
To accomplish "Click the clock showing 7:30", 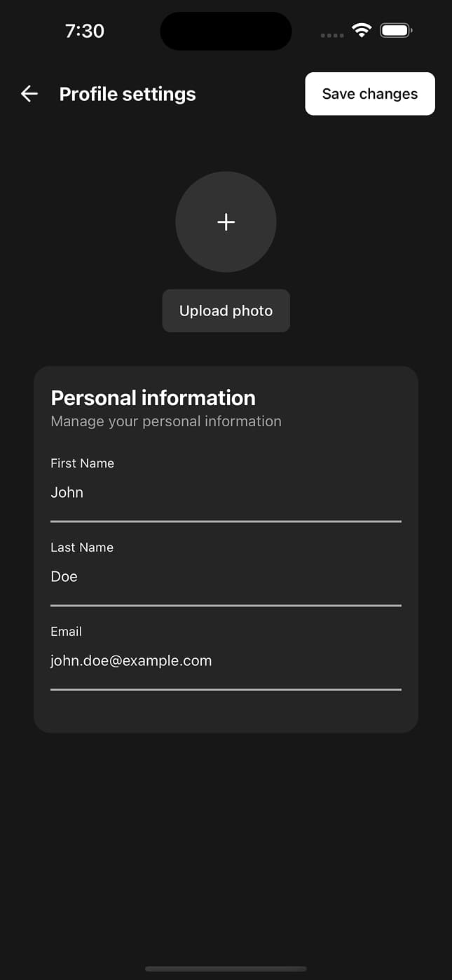I will (84, 31).
